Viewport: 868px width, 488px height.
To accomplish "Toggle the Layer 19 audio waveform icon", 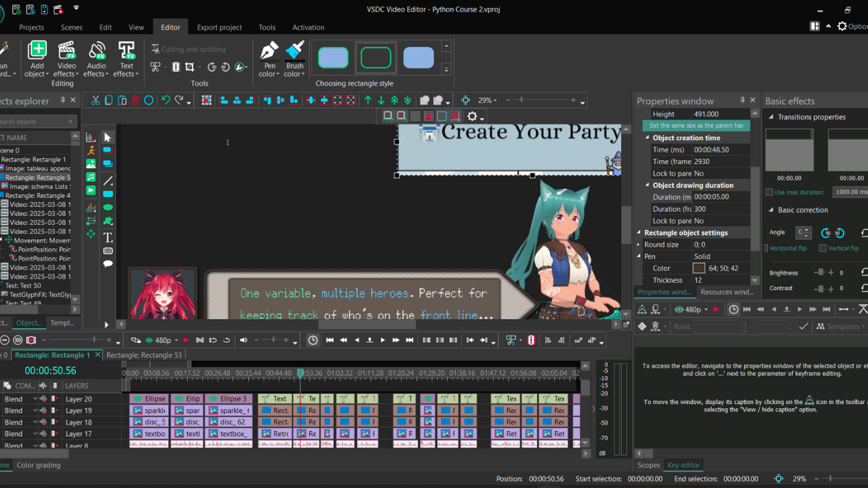I will [43, 411].
